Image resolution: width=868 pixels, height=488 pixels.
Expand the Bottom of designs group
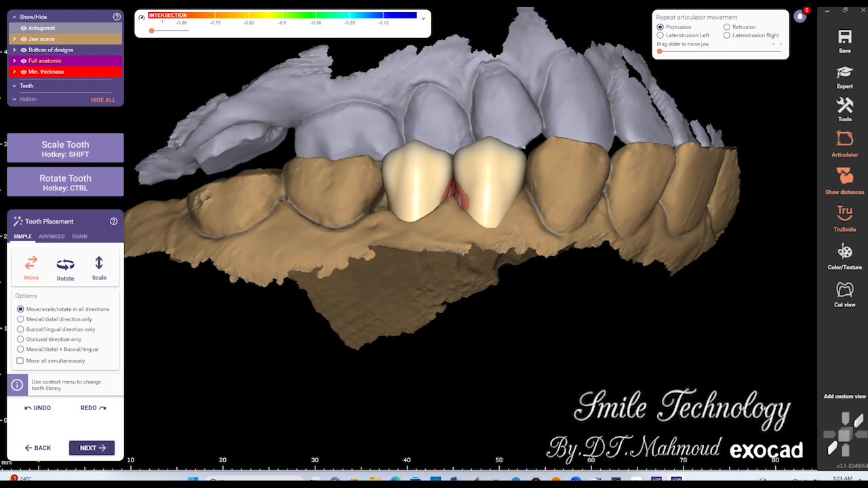coord(14,49)
